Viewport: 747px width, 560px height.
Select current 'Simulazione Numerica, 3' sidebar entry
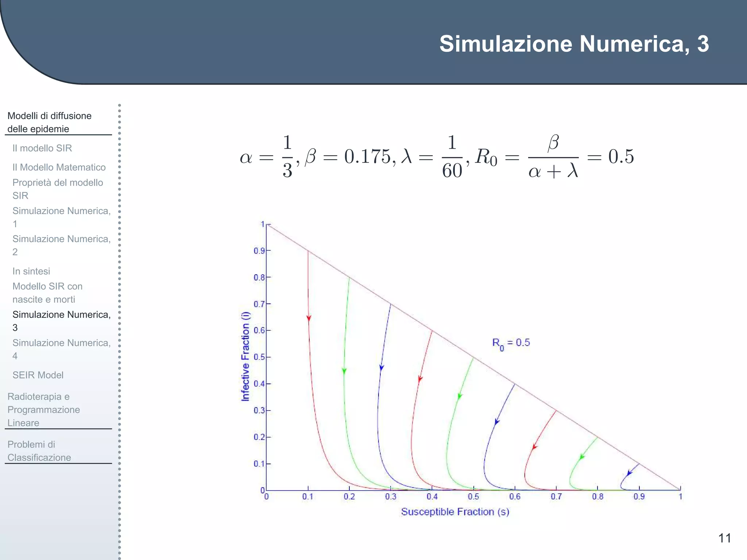(x=61, y=321)
